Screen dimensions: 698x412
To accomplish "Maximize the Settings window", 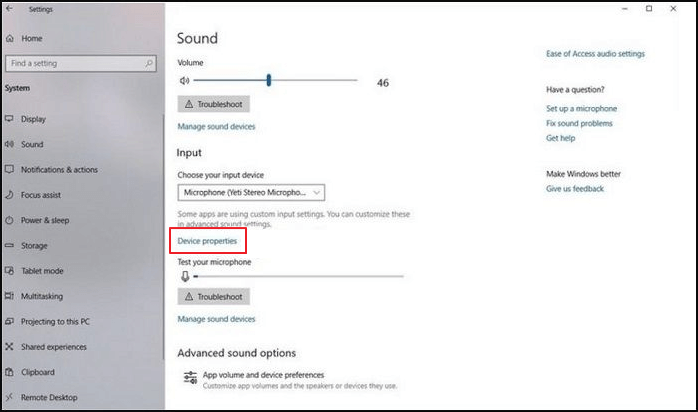I will 649,8.
